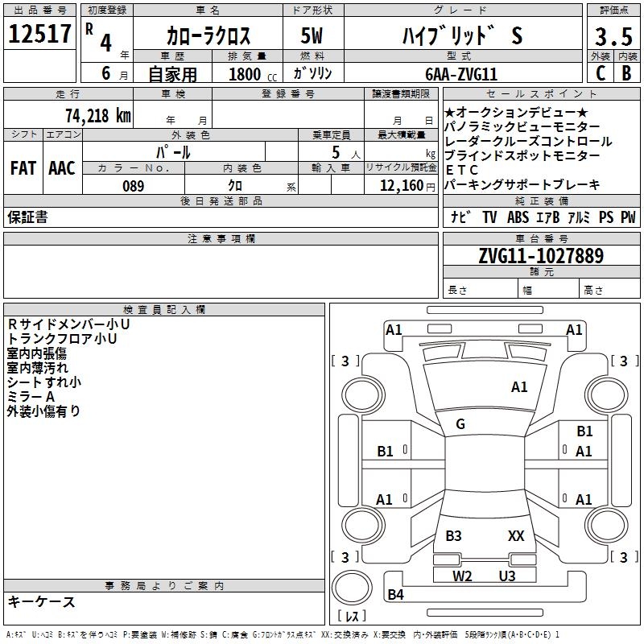Select the mileage 74,218 km
644x644 pixels.
tap(98, 116)
